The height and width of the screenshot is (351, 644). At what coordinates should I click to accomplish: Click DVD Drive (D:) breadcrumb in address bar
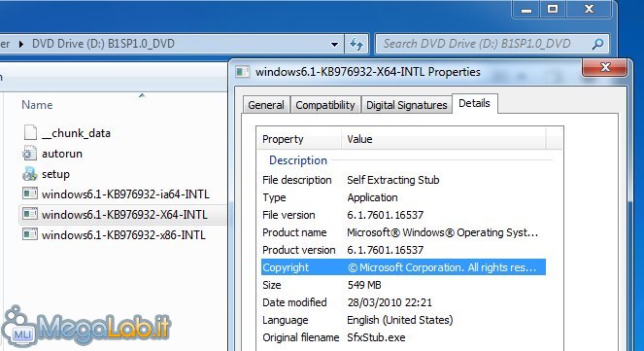103,44
